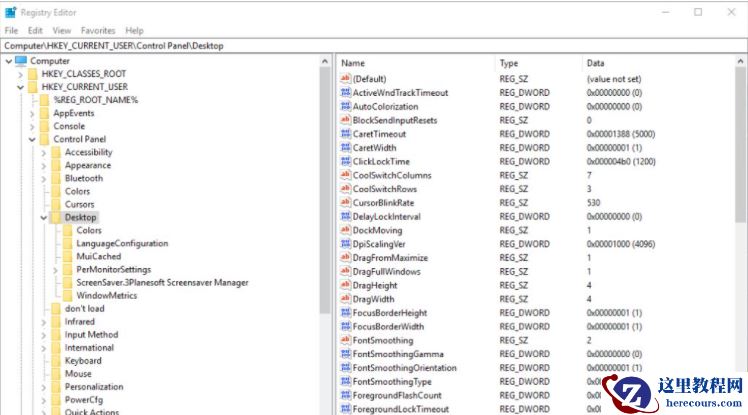The height and width of the screenshot is (415, 748).
Task: Collapse HKEY_CURRENT_USER node arrow
Action: tap(21, 87)
